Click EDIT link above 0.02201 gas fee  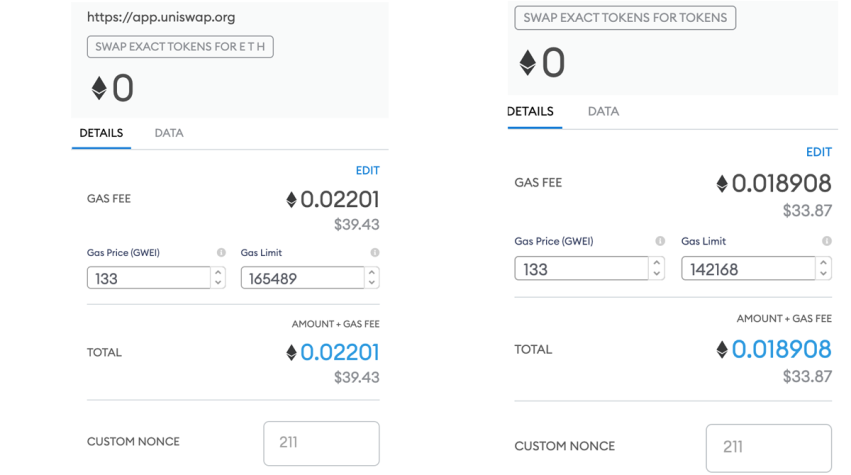(367, 170)
